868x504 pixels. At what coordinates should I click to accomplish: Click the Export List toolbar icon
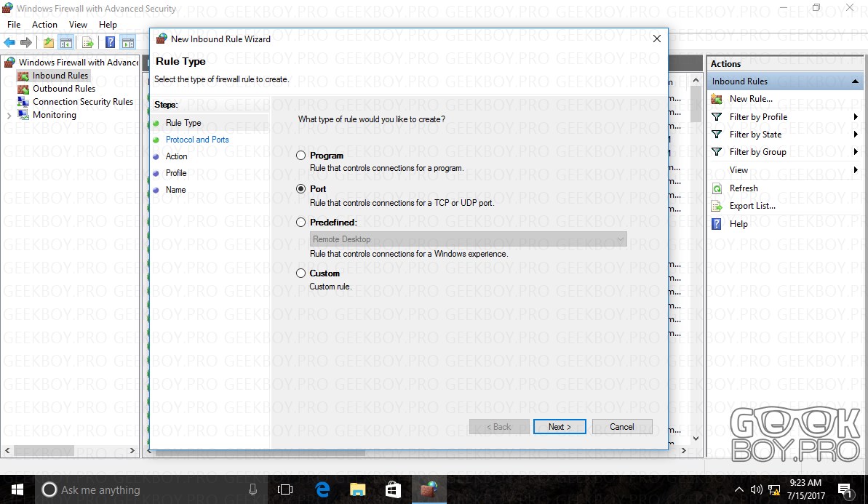pos(87,43)
